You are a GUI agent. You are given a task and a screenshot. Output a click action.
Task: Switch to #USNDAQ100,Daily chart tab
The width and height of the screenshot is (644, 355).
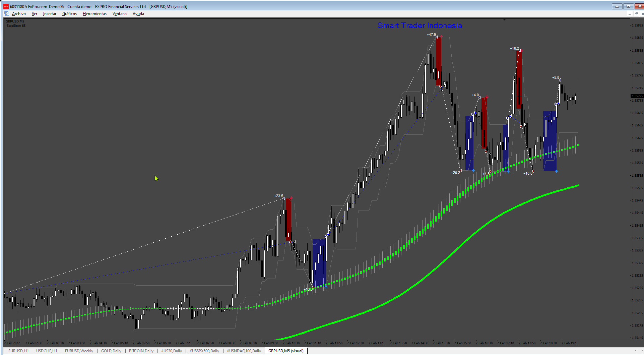coord(244,351)
